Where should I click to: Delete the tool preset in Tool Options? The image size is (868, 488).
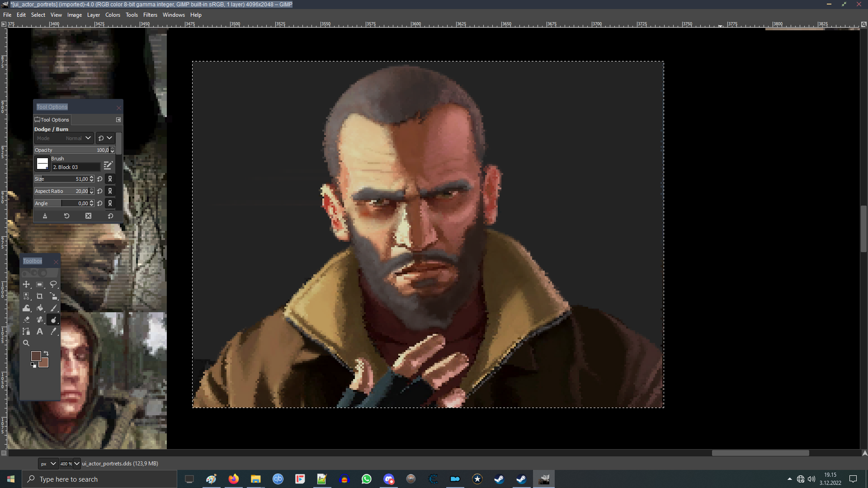coord(88,216)
